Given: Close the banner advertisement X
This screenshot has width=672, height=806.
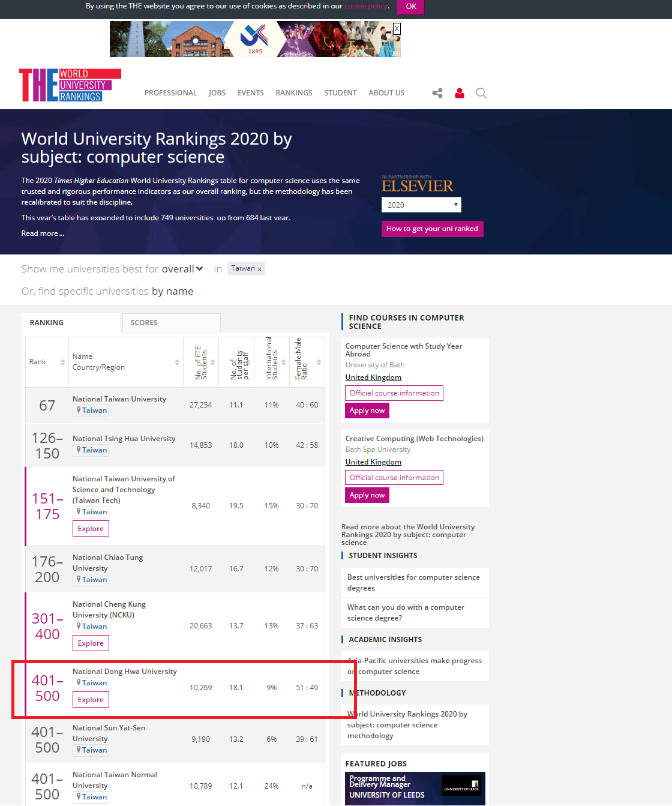Looking at the screenshot, I should click(x=397, y=28).
